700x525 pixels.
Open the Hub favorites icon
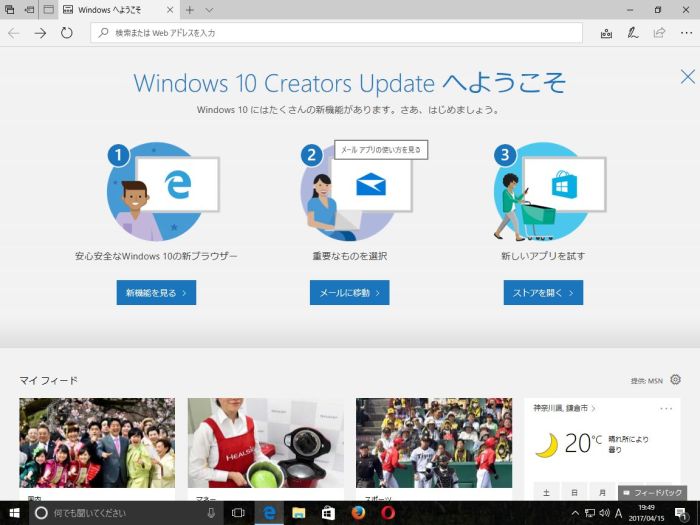[606, 33]
